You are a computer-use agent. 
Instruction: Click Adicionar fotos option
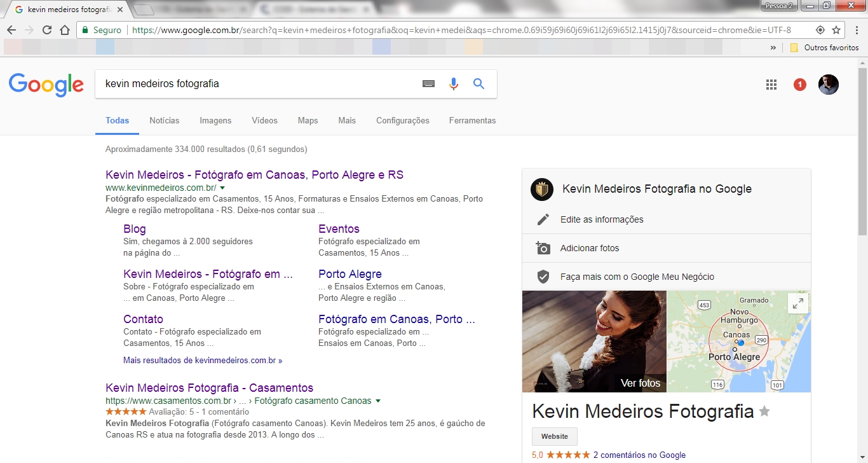pyautogui.click(x=590, y=248)
